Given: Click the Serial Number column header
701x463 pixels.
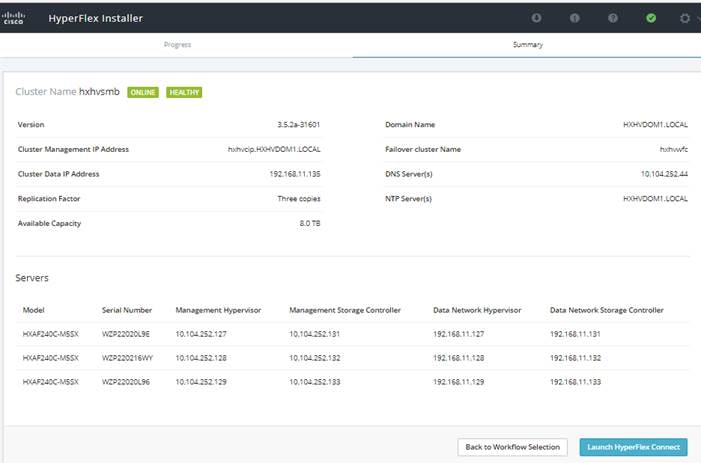Looking at the screenshot, I should tap(127, 310).
